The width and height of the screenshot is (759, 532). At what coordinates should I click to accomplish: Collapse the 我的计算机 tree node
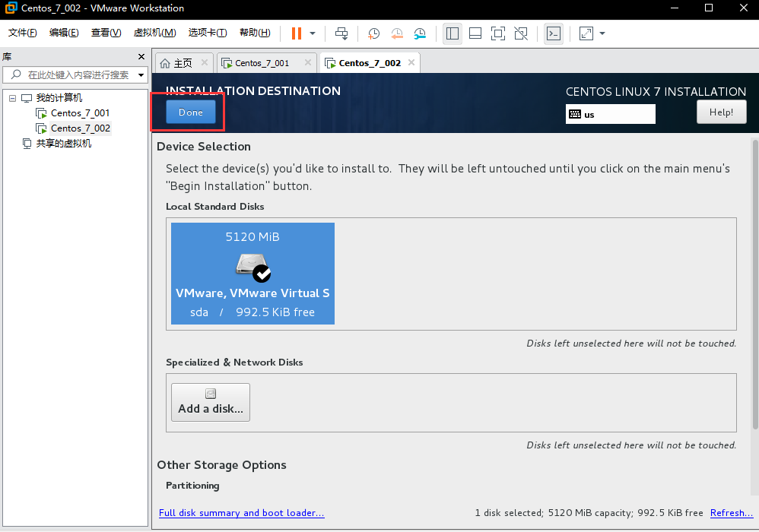[x=13, y=98]
